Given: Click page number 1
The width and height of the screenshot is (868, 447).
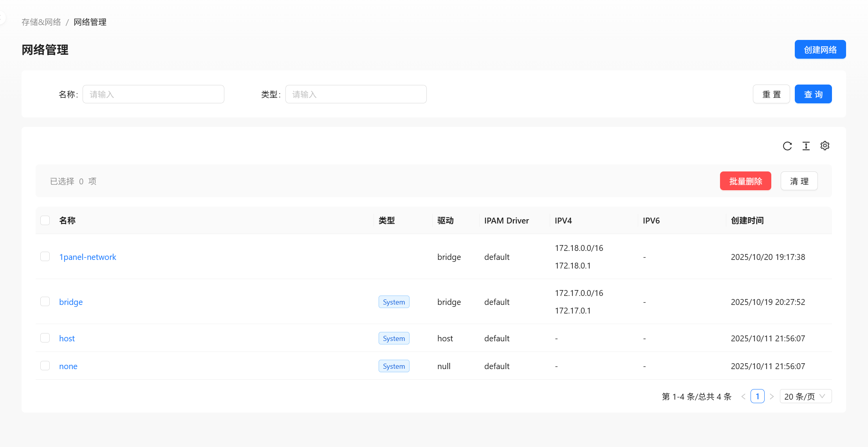Looking at the screenshot, I should 757,397.
